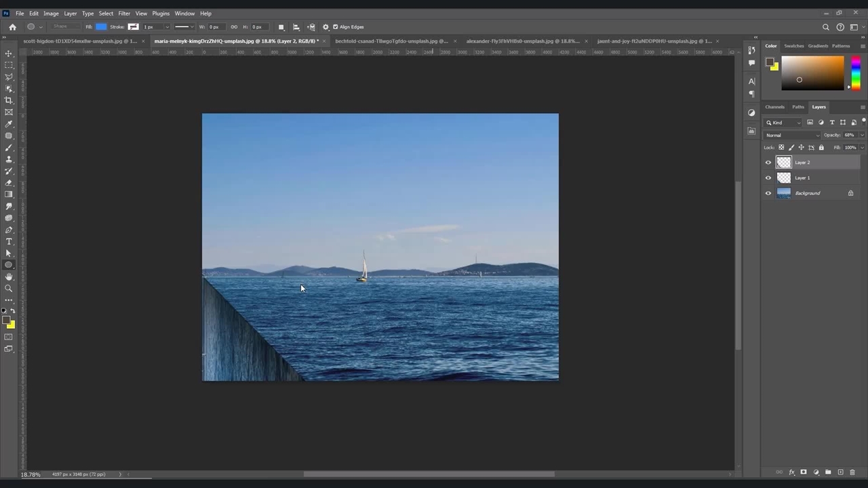868x488 pixels.
Task: Switch to the Channels tab
Action: point(774,107)
